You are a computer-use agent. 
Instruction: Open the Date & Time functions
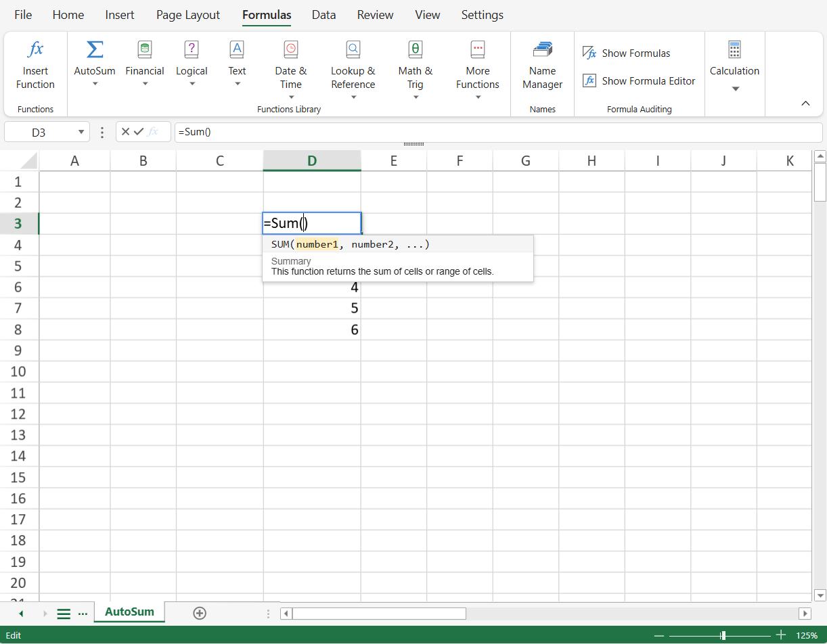(290, 50)
